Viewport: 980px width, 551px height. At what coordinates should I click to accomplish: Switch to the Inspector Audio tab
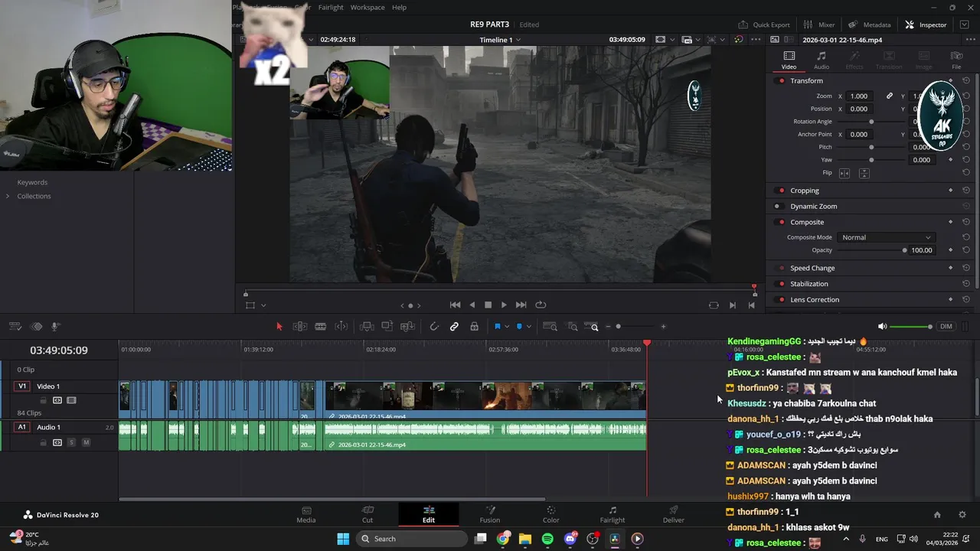coord(821,60)
